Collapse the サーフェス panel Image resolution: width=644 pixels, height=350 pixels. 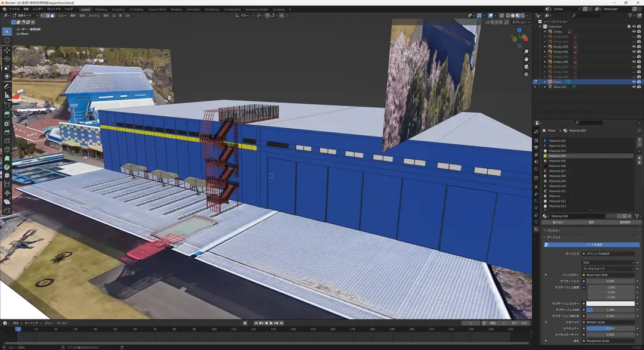coord(553,237)
